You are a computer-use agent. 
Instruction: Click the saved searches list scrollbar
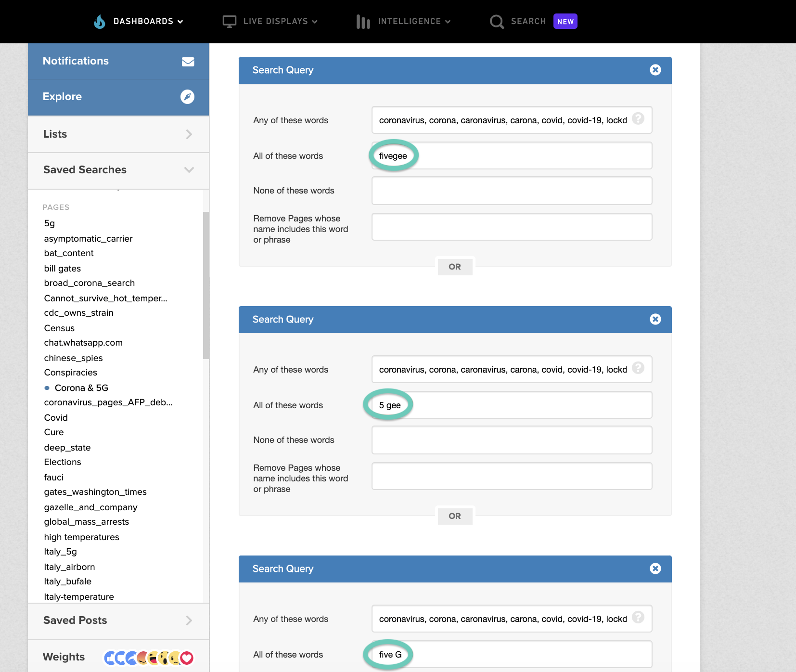click(x=206, y=285)
